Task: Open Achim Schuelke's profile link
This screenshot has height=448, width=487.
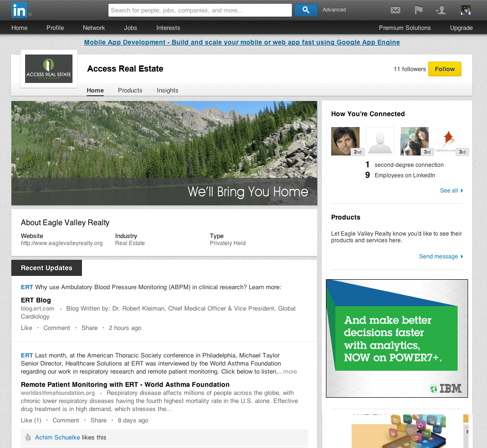Action: [x=57, y=437]
